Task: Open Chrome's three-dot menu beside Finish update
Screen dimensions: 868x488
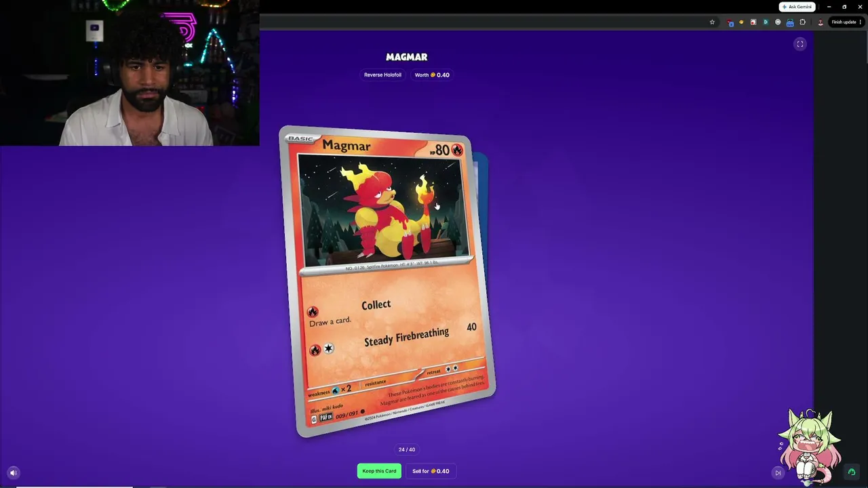Action: click(862, 22)
